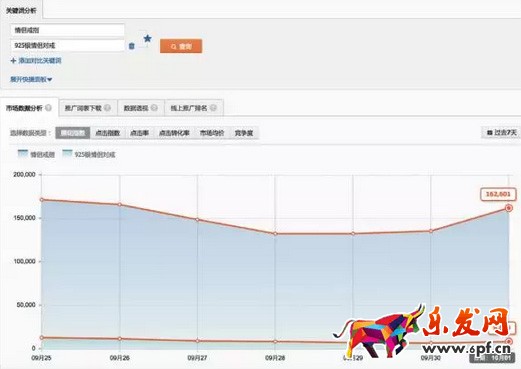This screenshot has height=369, width=521.
Task: Click the first keyword input field
Action: (x=68, y=30)
